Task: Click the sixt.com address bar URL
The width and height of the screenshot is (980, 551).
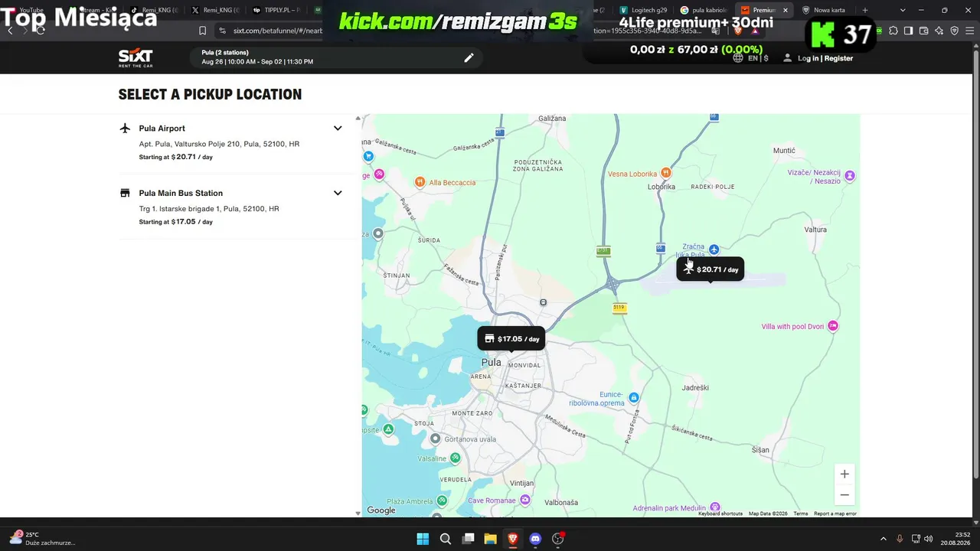Action: pos(278,31)
